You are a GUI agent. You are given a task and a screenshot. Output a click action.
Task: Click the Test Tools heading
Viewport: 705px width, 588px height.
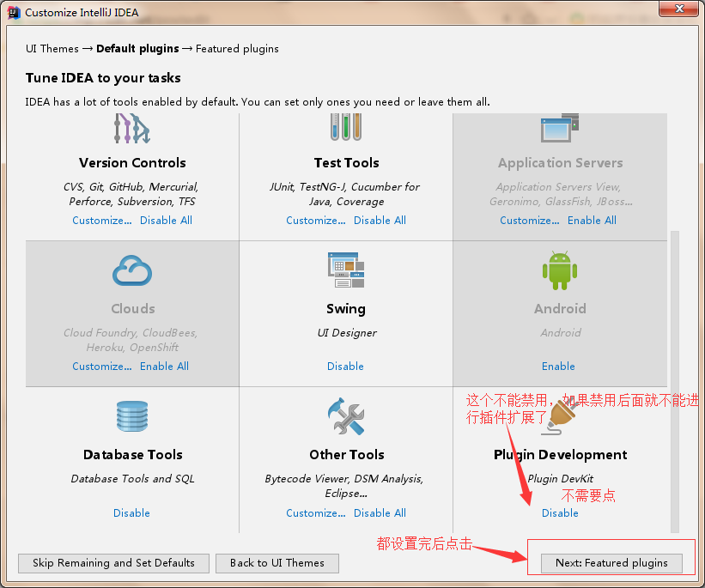click(346, 163)
